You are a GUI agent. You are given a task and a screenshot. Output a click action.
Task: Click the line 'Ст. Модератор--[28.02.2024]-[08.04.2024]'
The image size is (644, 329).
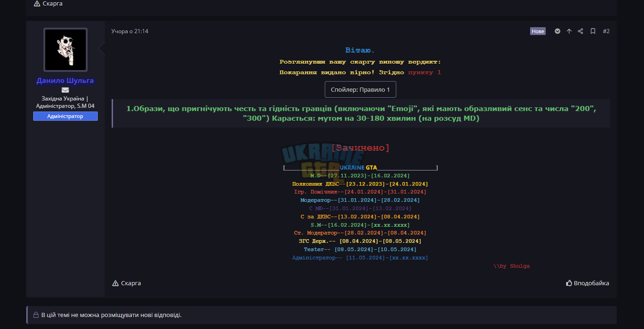click(360, 233)
